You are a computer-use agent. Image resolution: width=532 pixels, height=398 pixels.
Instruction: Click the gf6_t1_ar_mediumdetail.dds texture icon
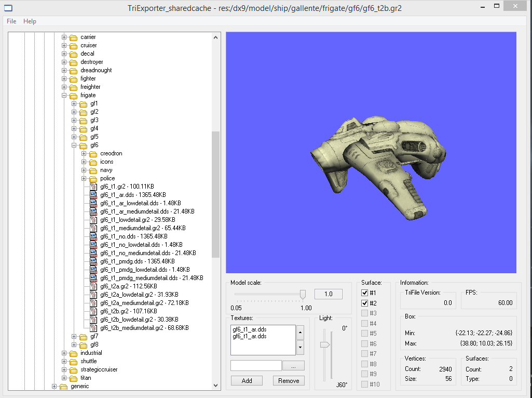93,211
